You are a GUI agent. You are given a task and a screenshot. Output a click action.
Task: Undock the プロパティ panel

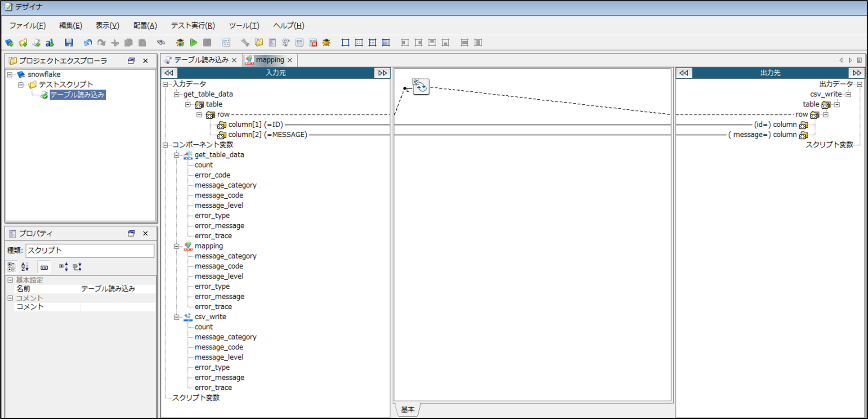click(x=131, y=233)
